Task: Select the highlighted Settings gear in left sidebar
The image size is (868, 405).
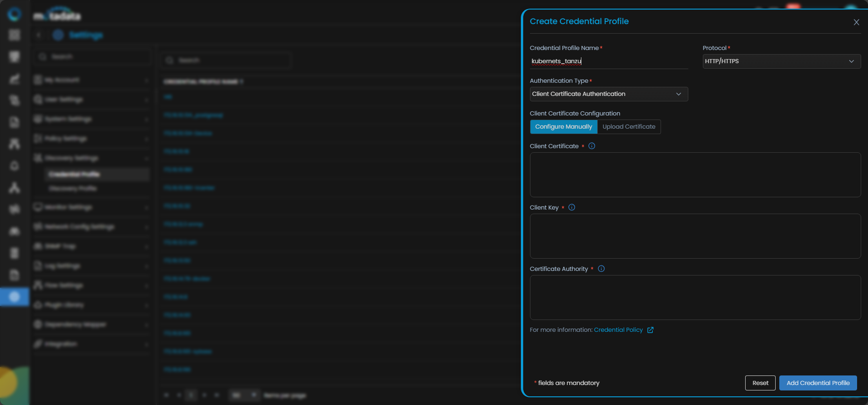Action: click(x=15, y=297)
